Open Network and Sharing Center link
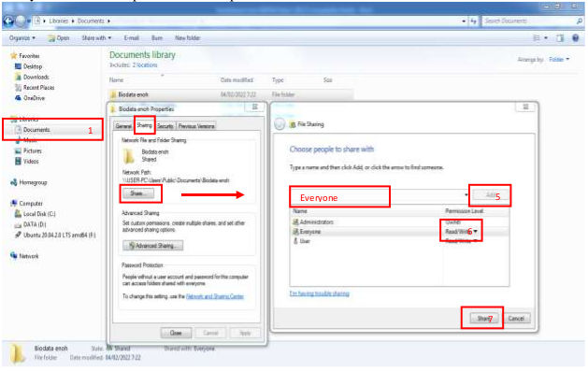The width and height of the screenshot is (588, 371). point(215,296)
